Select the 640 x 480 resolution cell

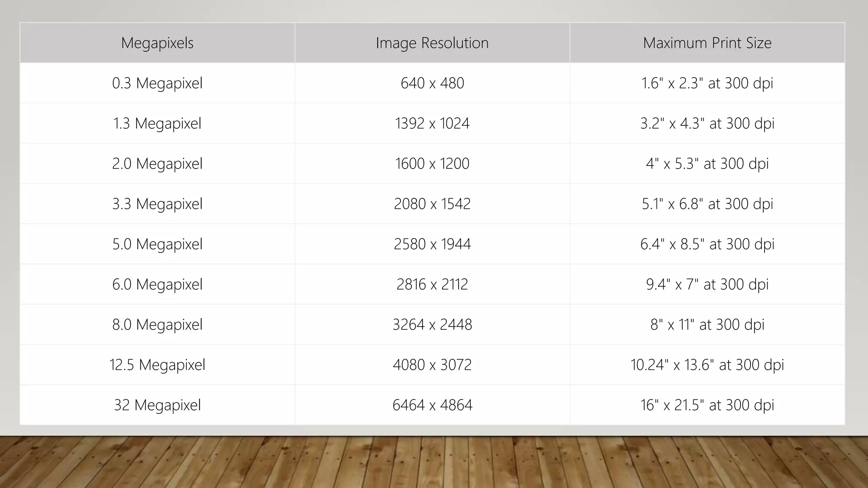432,83
